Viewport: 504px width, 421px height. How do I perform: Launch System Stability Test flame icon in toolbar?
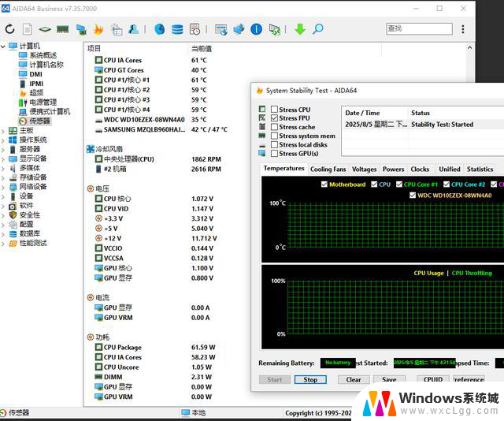98,29
